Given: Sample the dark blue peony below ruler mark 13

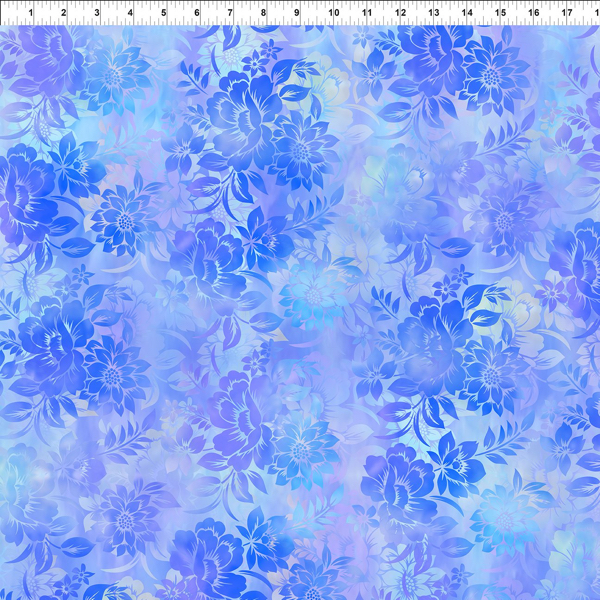Looking at the screenshot, I should coord(430,55).
